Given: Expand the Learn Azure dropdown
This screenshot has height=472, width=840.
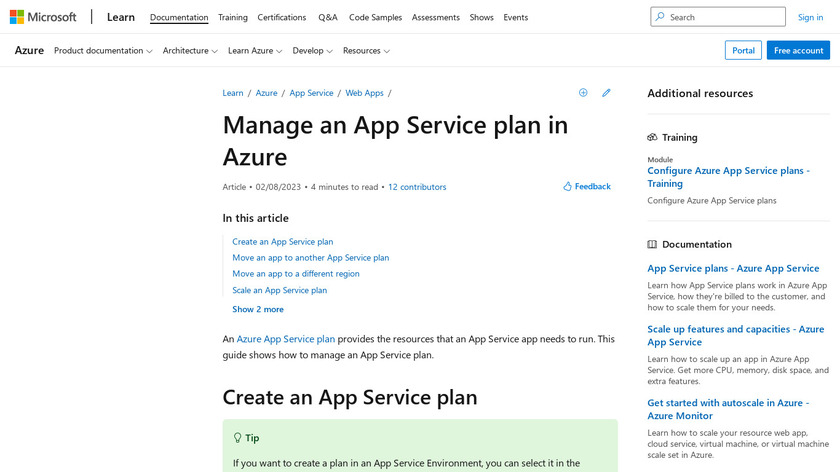Looking at the screenshot, I should tap(255, 50).
